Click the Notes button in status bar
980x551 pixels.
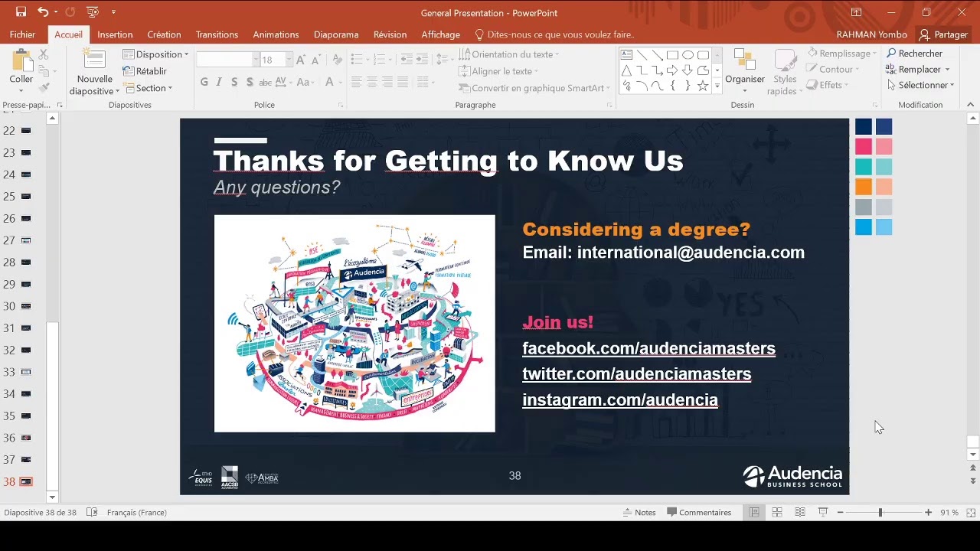point(639,513)
